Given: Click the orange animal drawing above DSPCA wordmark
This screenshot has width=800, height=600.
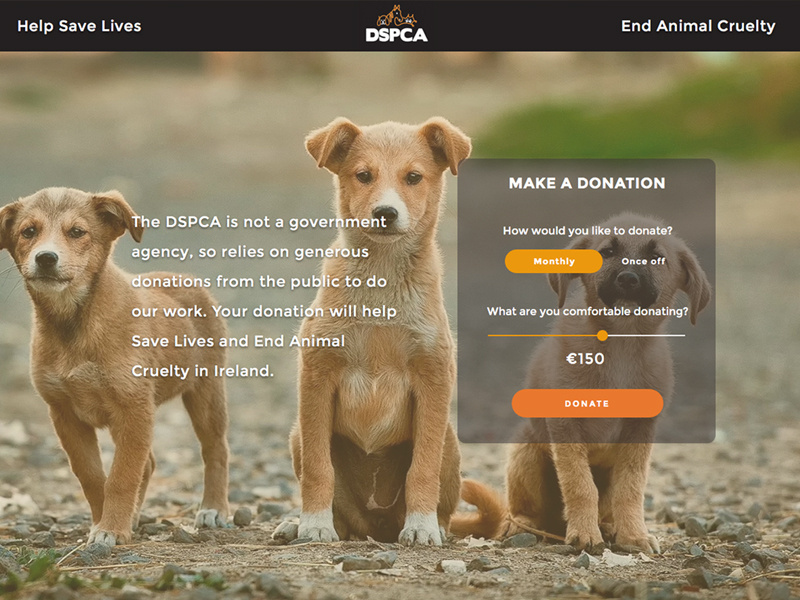Looking at the screenshot, I should coord(396,16).
